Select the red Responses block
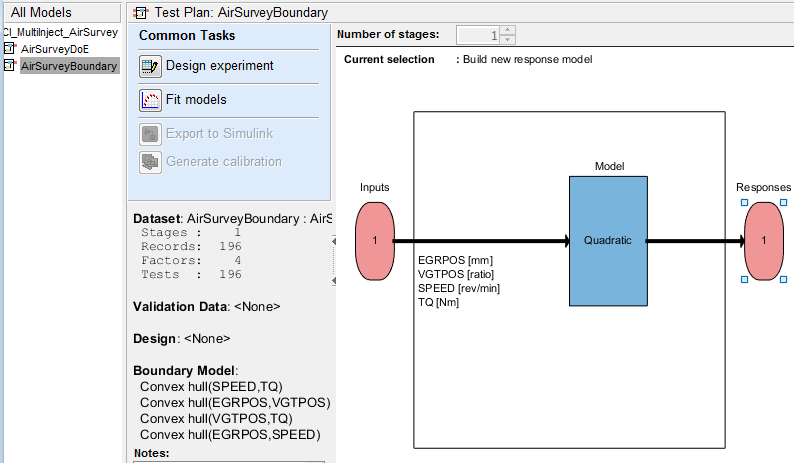794x463 pixels. 763,241
